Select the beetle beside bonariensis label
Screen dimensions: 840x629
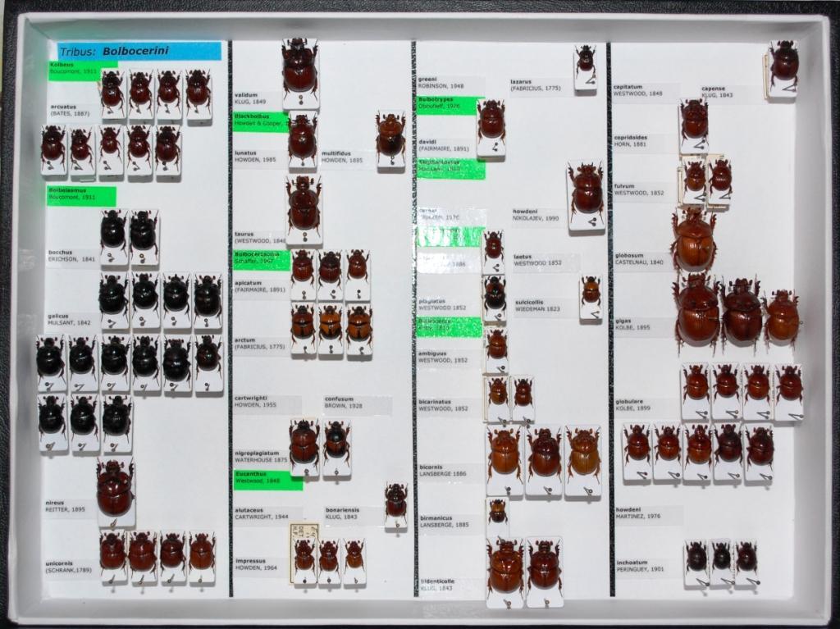pyautogui.click(x=396, y=499)
